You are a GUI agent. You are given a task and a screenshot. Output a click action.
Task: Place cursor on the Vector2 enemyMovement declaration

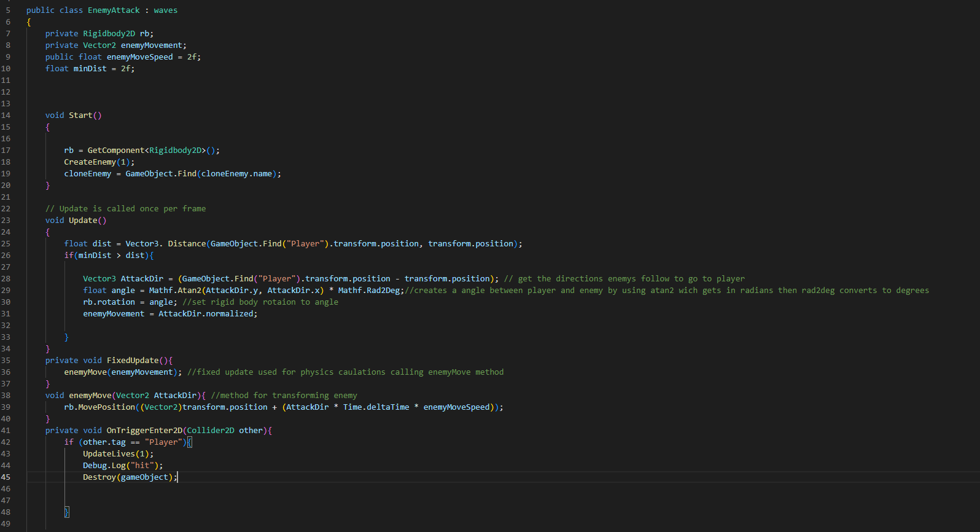click(x=116, y=45)
